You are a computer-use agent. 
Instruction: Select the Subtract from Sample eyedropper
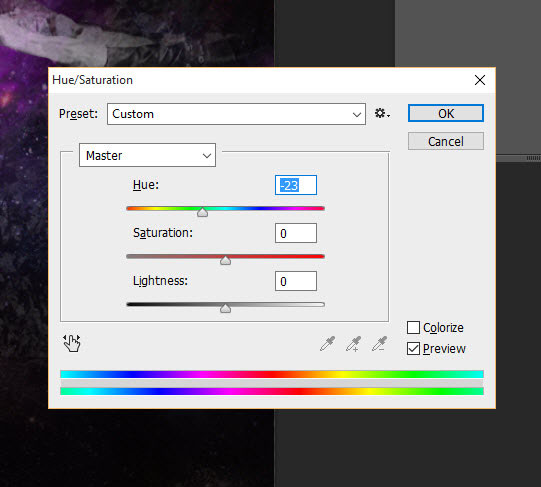(379, 344)
